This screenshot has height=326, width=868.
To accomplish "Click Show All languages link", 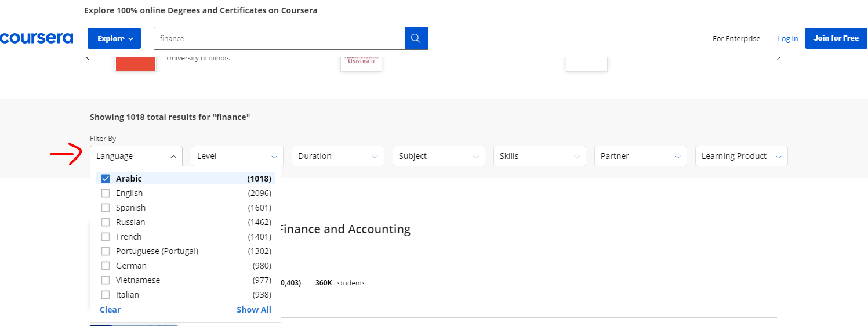I will click(254, 310).
